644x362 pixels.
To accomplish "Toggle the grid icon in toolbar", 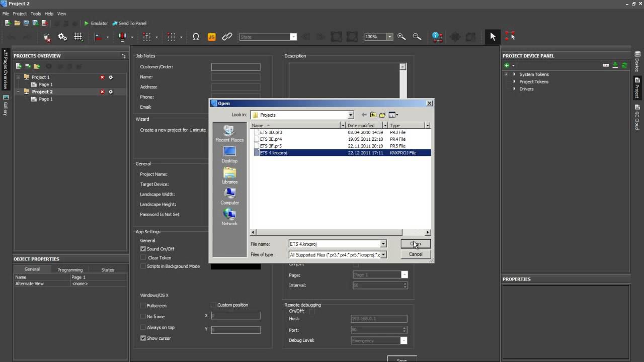I will click(78, 37).
